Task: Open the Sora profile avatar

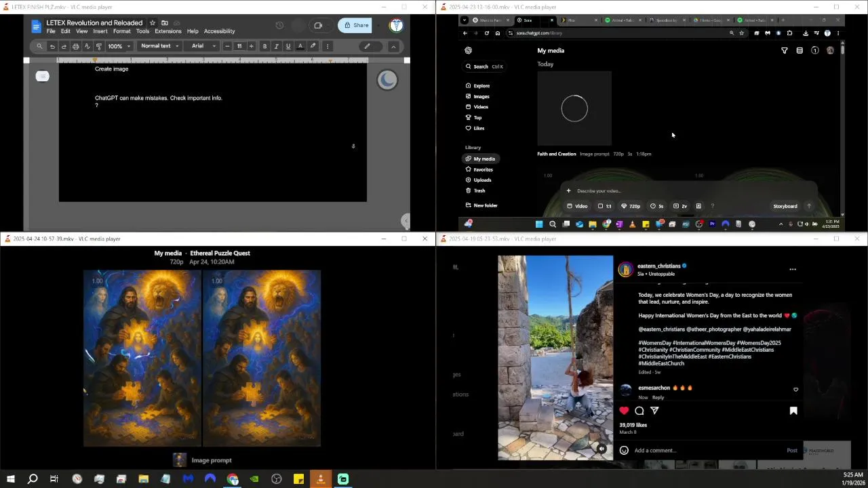Action: 830,51
